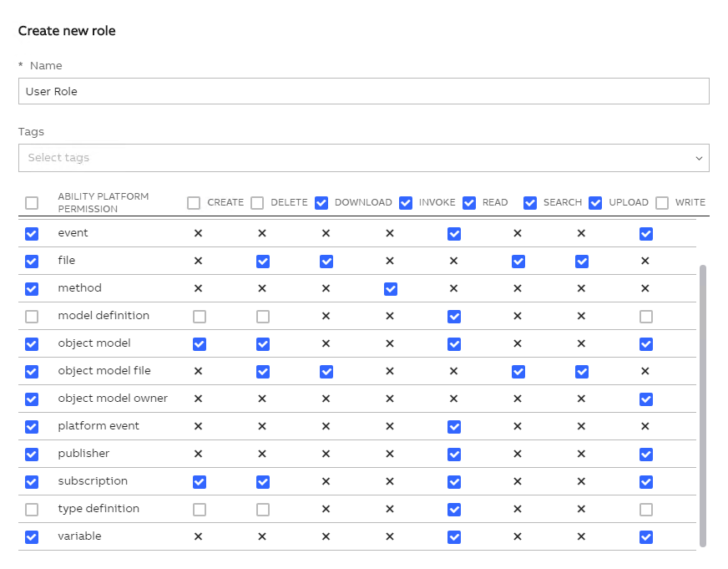This screenshot has width=728, height=569.
Task: Toggle search permission for object model file
Action: coord(518,372)
